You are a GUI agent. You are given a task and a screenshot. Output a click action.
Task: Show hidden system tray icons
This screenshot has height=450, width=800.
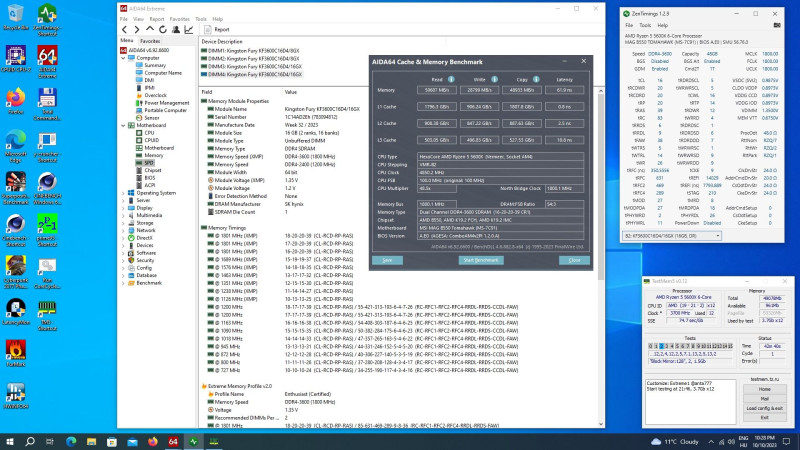coord(711,441)
